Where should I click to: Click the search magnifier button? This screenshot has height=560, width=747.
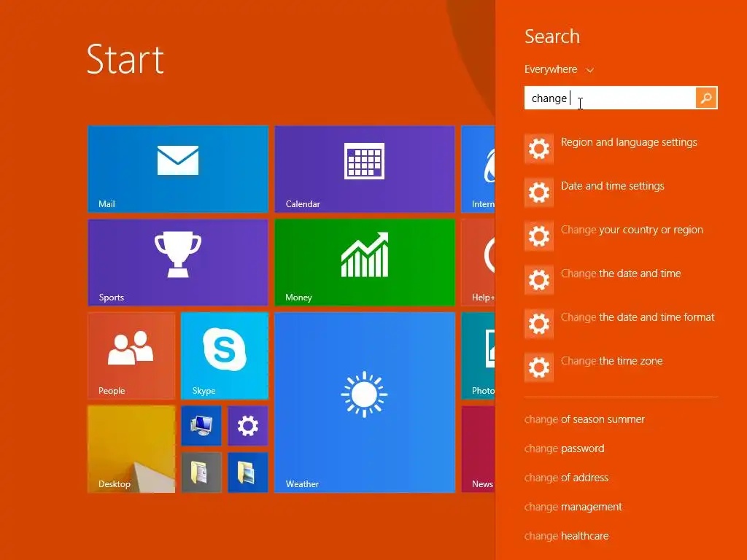(706, 98)
